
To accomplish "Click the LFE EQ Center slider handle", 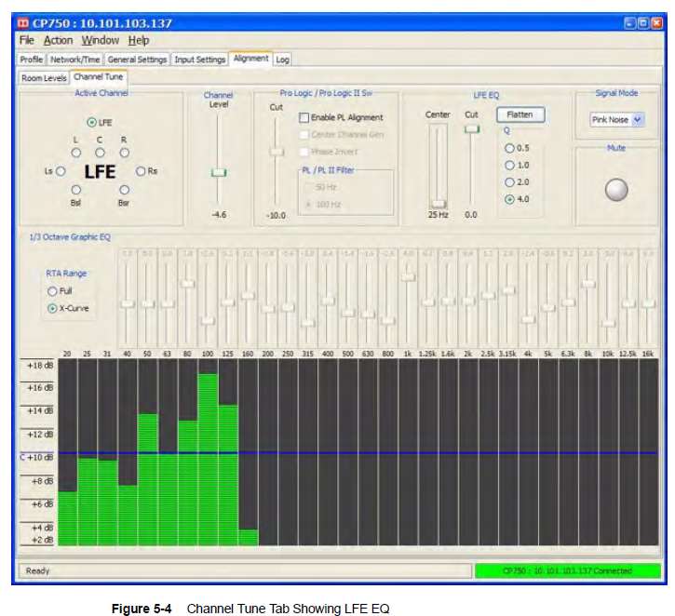I will coord(439,203).
